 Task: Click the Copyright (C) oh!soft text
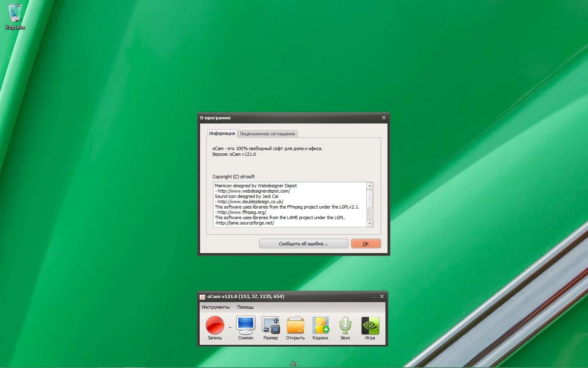coord(234,177)
